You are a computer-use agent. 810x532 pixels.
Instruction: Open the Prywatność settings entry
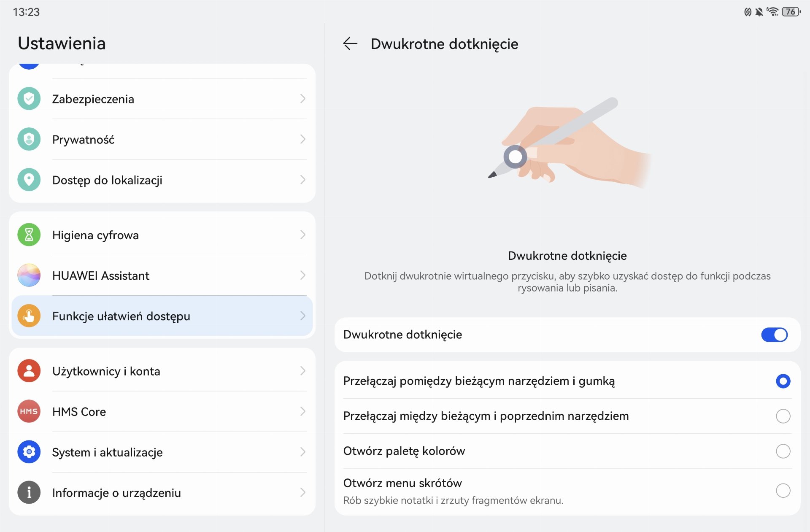point(162,139)
